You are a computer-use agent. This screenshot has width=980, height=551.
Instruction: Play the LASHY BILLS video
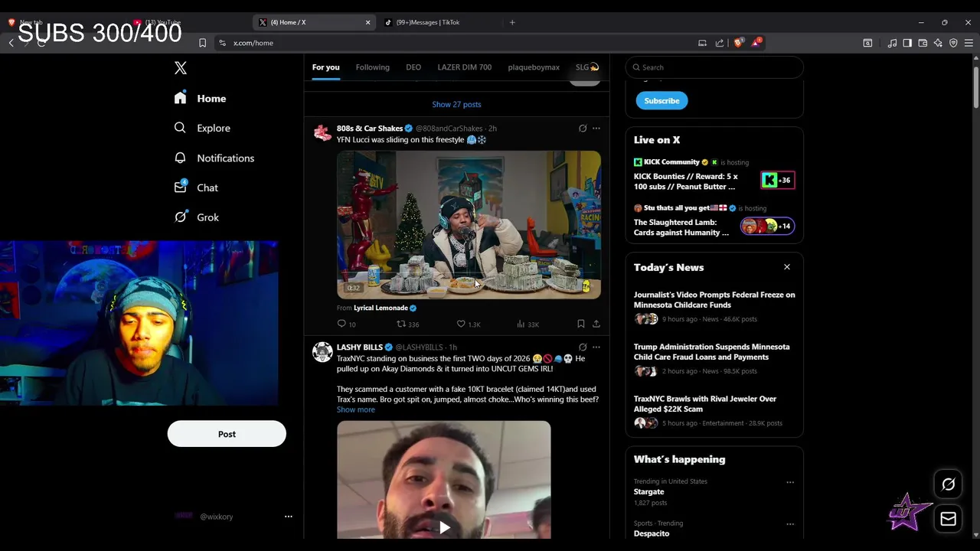pyautogui.click(x=444, y=527)
